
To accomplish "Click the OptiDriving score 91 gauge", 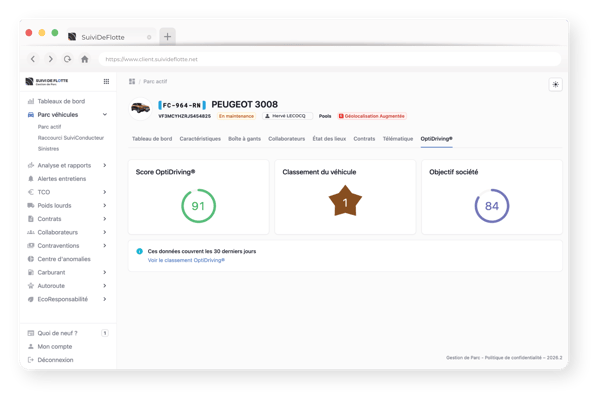I will [198, 206].
